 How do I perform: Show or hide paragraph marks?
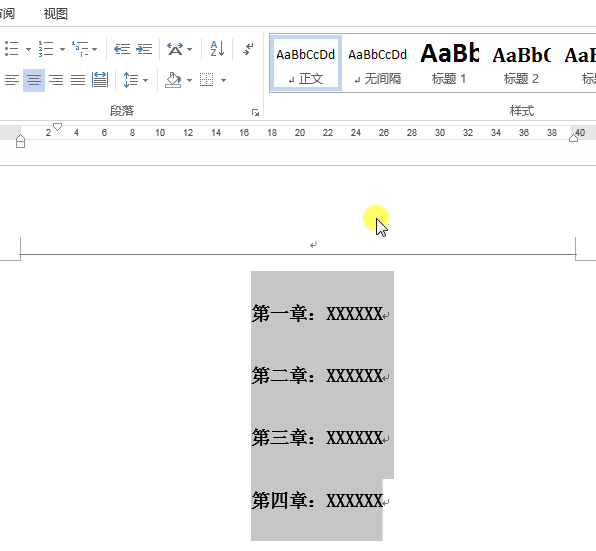(x=248, y=49)
